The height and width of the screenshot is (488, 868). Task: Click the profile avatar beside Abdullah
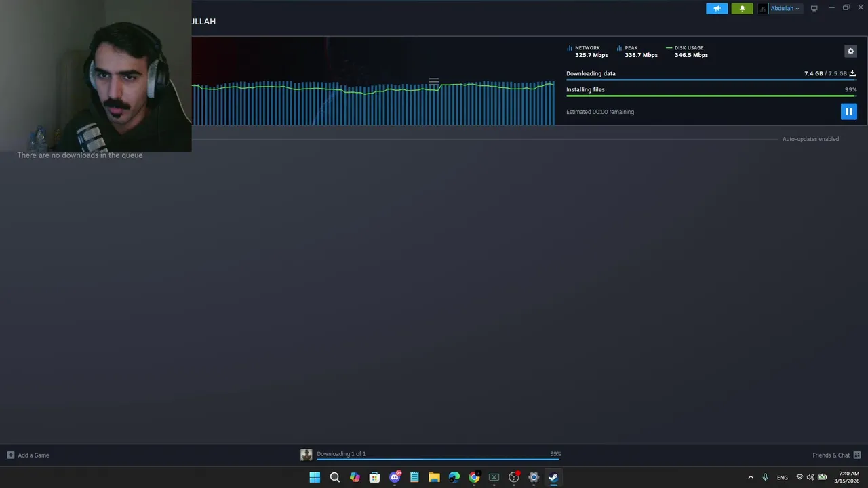coord(763,8)
